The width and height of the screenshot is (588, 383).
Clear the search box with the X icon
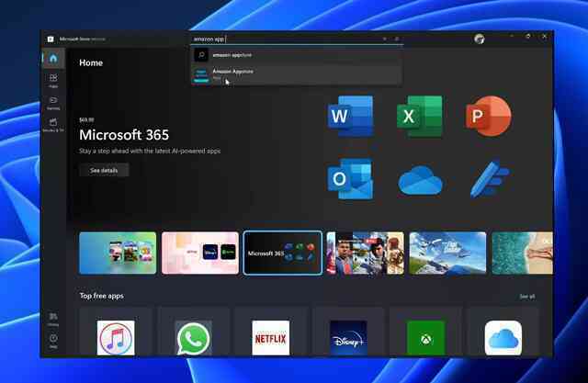(x=384, y=39)
